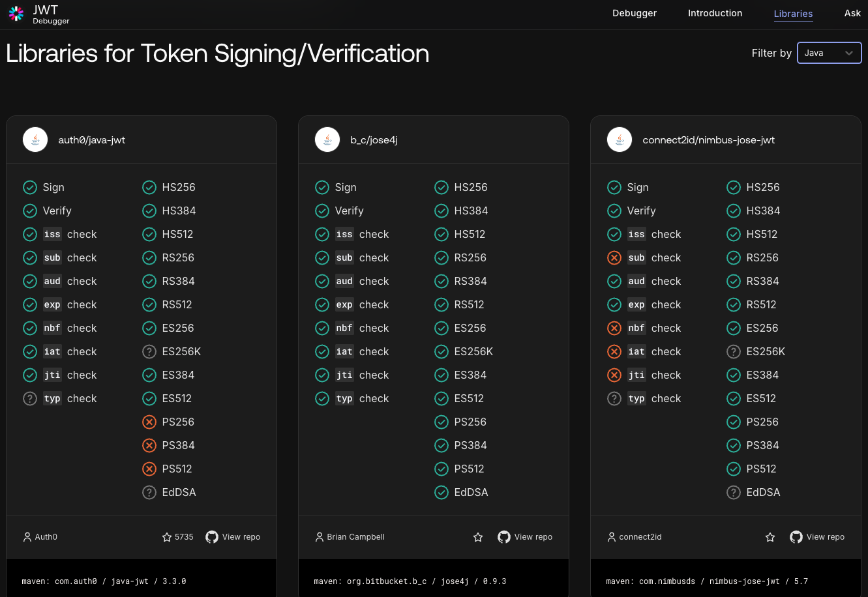This screenshot has height=597, width=868.
Task: Click the green check beside EdDSA in b_c/jose4j
Action: tap(441, 492)
